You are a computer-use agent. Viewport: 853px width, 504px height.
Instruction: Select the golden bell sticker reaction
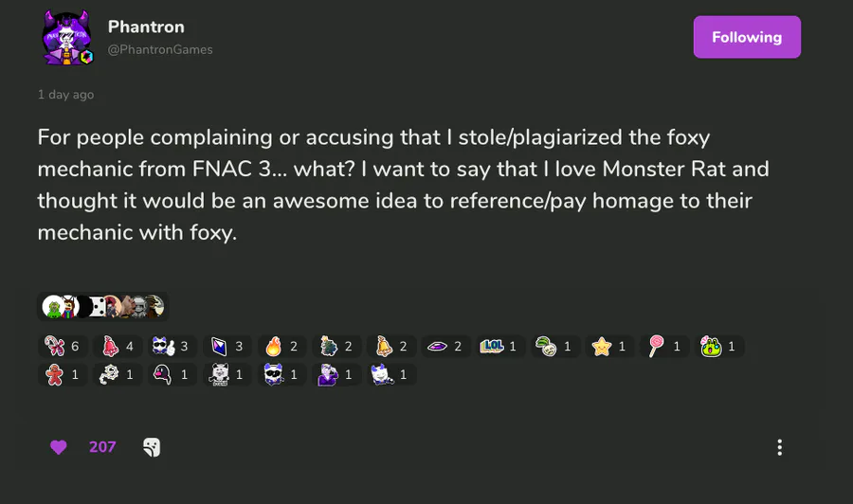(392, 347)
